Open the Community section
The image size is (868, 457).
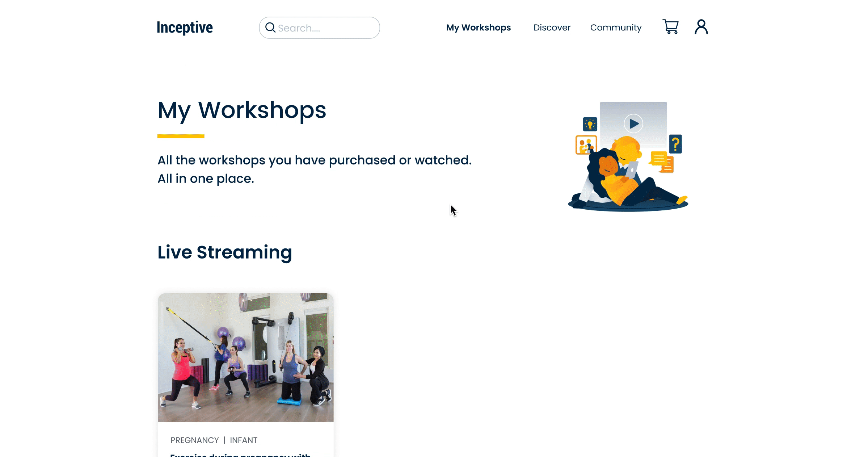(615, 28)
